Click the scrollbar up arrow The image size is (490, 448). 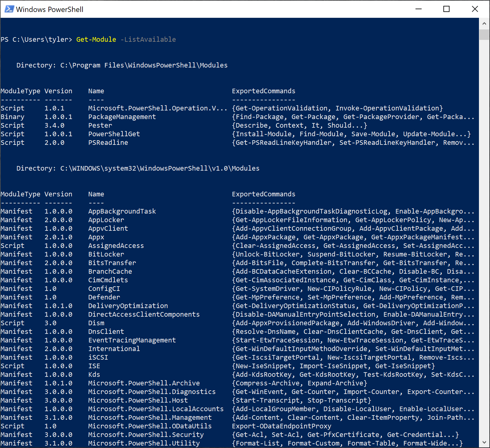coord(484,23)
